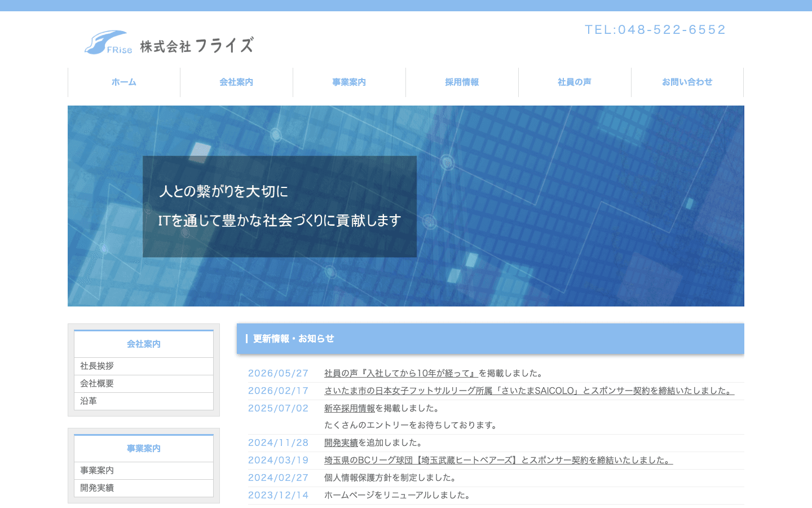The width and height of the screenshot is (812, 508).
Task: Open the 会社案内 top menu item
Action: (x=236, y=82)
